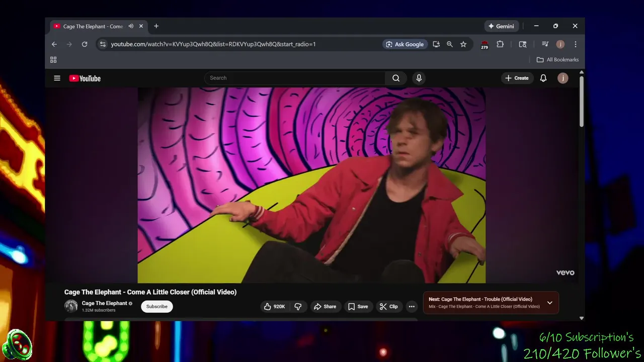
Task: Open Cage The Elephant channel avatar
Action: pyautogui.click(x=71, y=306)
